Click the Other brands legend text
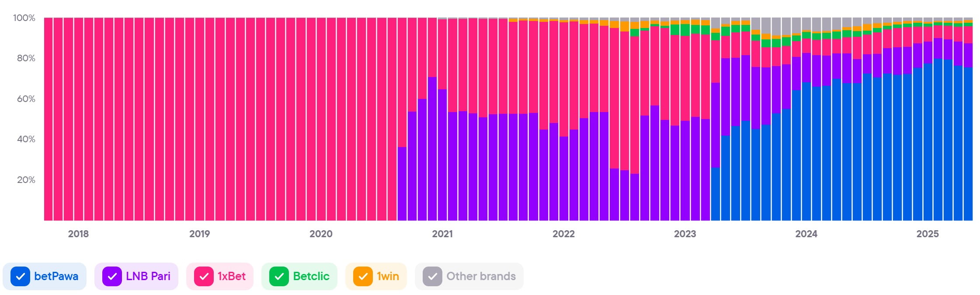The image size is (980, 295). point(481,277)
